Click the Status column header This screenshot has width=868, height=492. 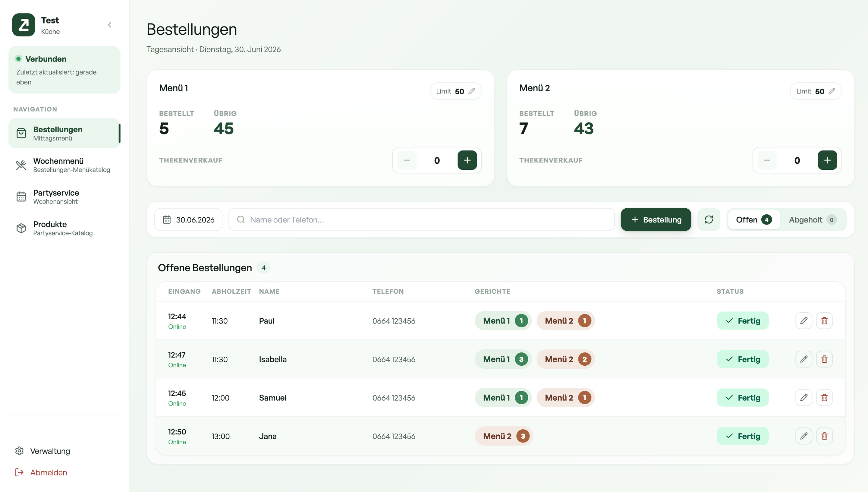pos(730,292)
